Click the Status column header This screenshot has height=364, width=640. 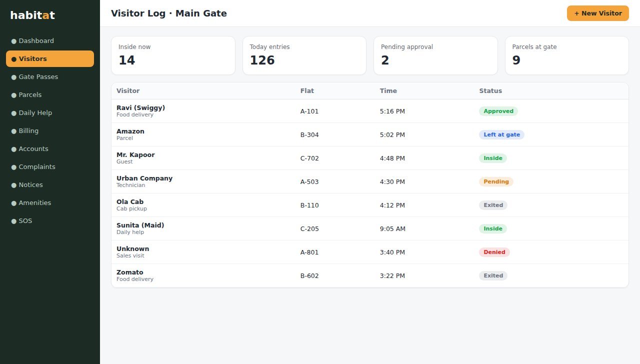pos(490,91)
